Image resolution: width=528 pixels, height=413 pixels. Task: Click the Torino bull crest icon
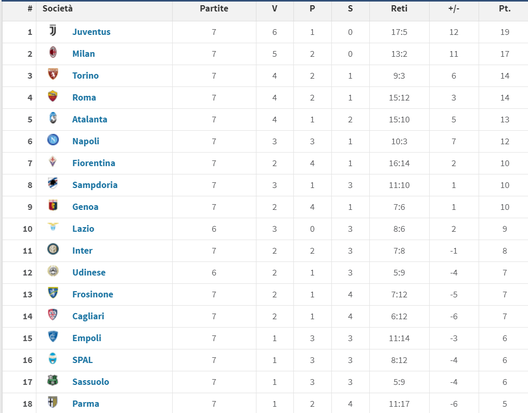pyautogui.click(x=53, y=74)
